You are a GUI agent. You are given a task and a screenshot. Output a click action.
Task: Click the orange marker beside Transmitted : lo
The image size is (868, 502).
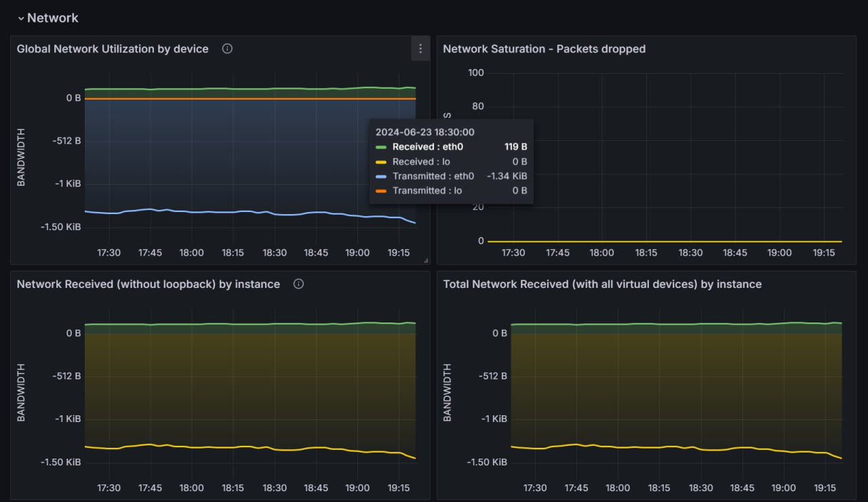[x=380, y=190]
